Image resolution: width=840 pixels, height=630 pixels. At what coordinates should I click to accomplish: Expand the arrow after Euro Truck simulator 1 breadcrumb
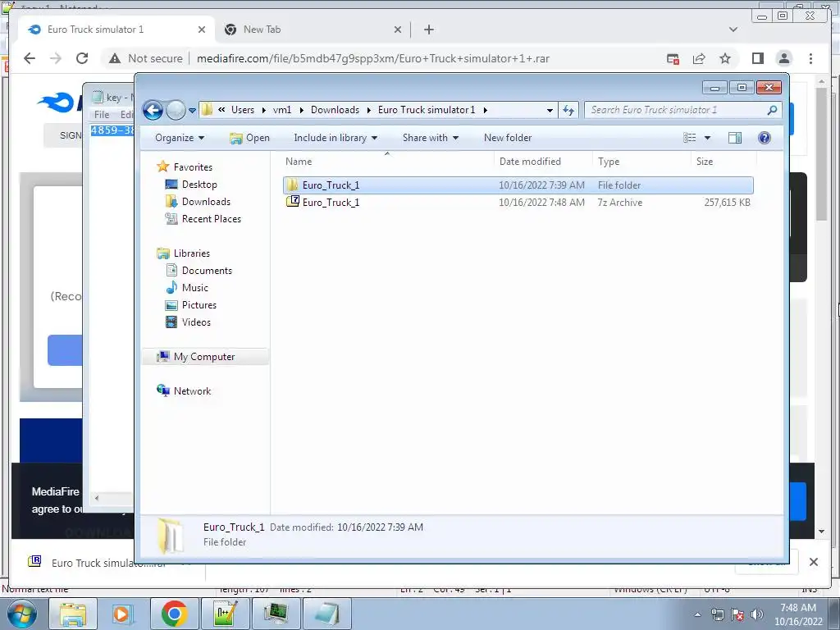[486, 111]
